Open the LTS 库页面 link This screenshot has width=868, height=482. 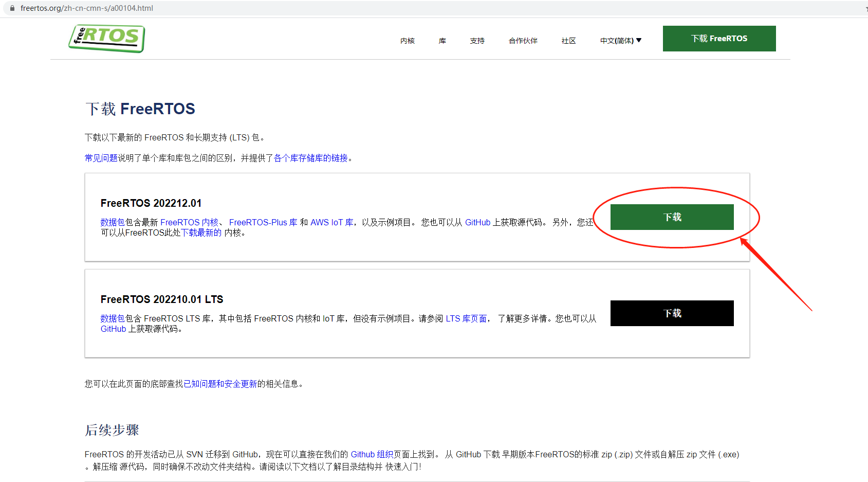466,318
